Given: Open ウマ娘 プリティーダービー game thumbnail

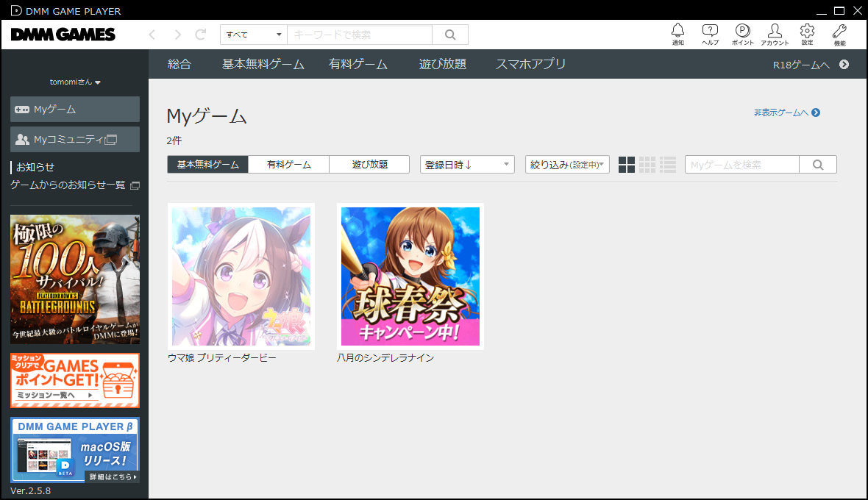Looking at the screenshot, I should tap(241, 276).
